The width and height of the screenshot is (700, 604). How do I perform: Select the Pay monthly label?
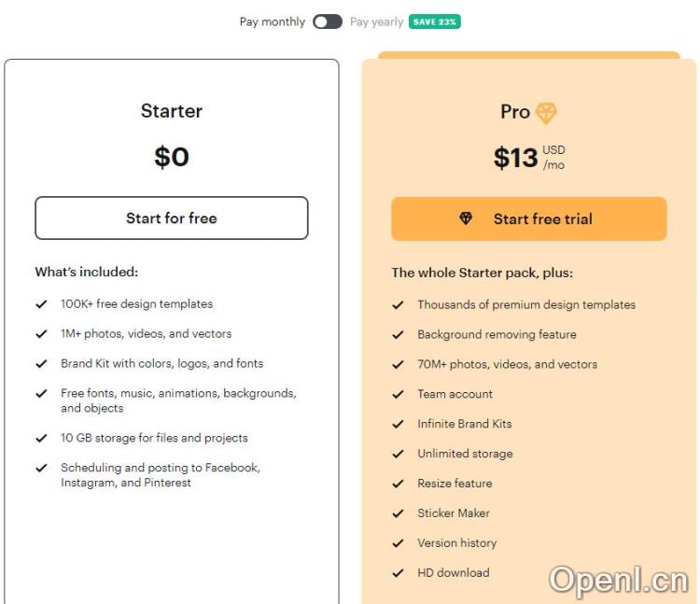272,21
